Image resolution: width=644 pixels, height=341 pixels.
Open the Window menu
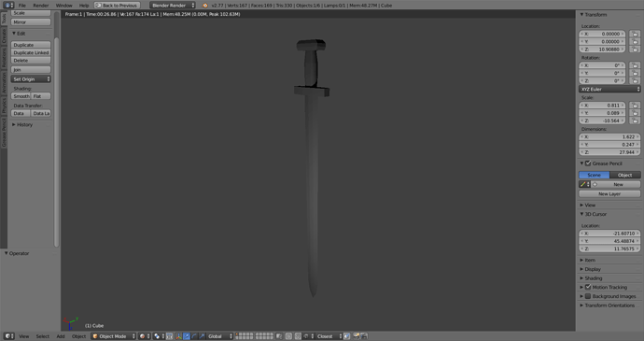pos(63,6)
